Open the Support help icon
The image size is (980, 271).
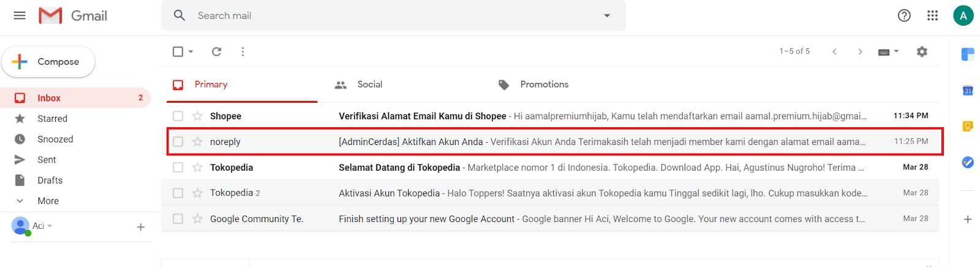(904, 15)
